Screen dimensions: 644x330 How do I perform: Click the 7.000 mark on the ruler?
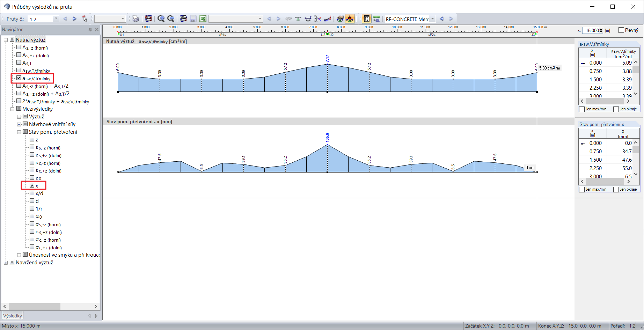pyautogui.click(x=313, y=27)
